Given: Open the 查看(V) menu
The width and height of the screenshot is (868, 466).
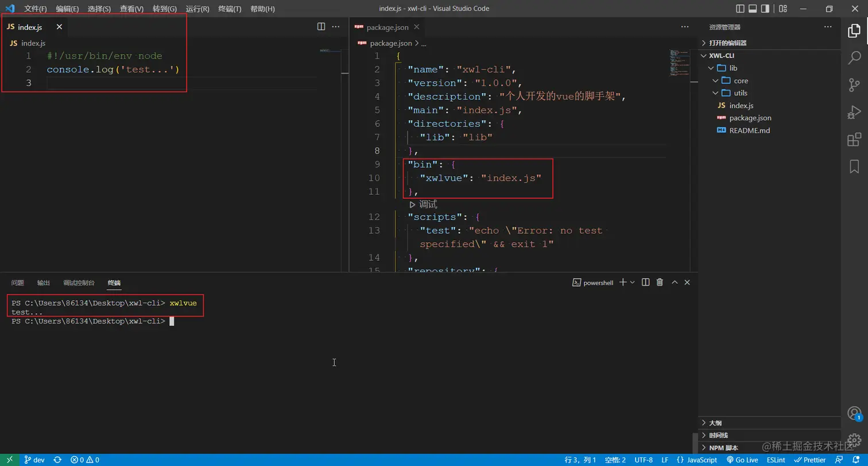Looking at the screenshot, I should tap(132, 9).
